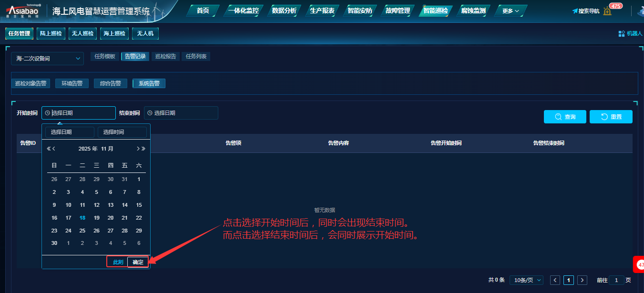Image resolution: width=644 pixels, height=293 pixels.
Task: Click the search navigation arrow icon
Action: click(575, 11)
